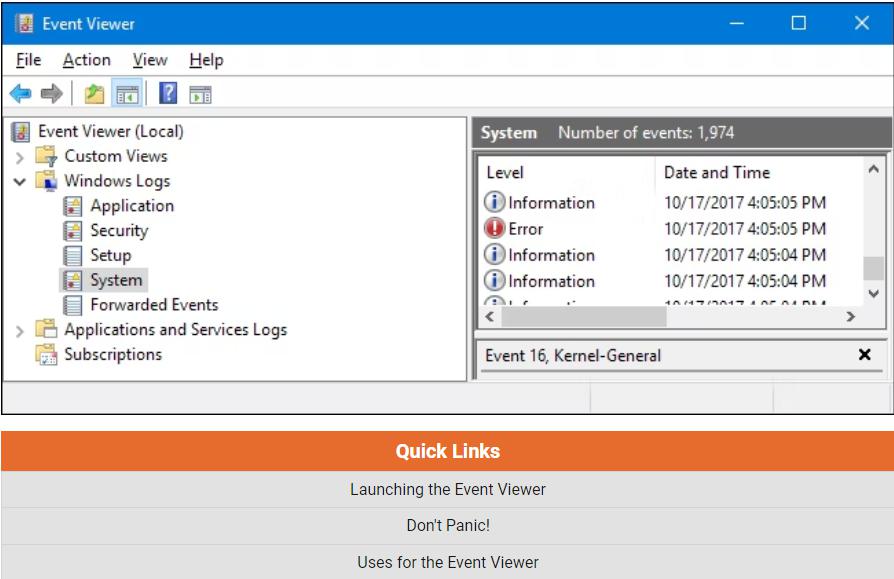Click the Applications and Services Logs folder icon
The image size is (894, 579).
(46, 329)
